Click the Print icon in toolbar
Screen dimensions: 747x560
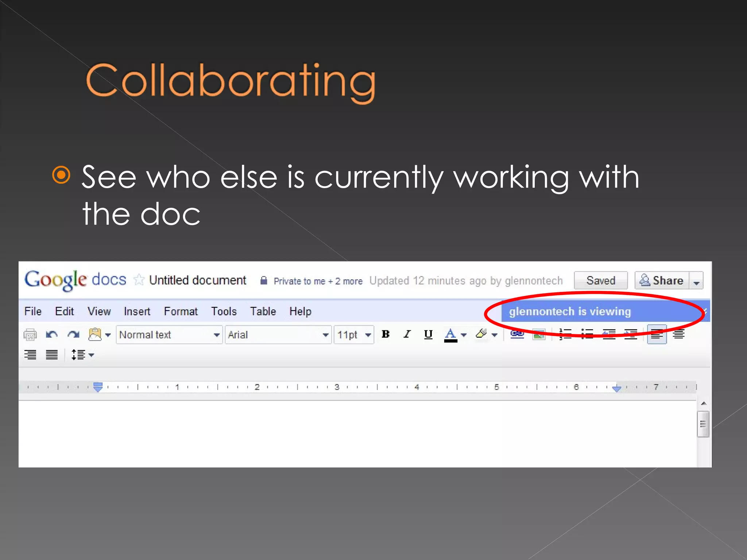[30, 334]
